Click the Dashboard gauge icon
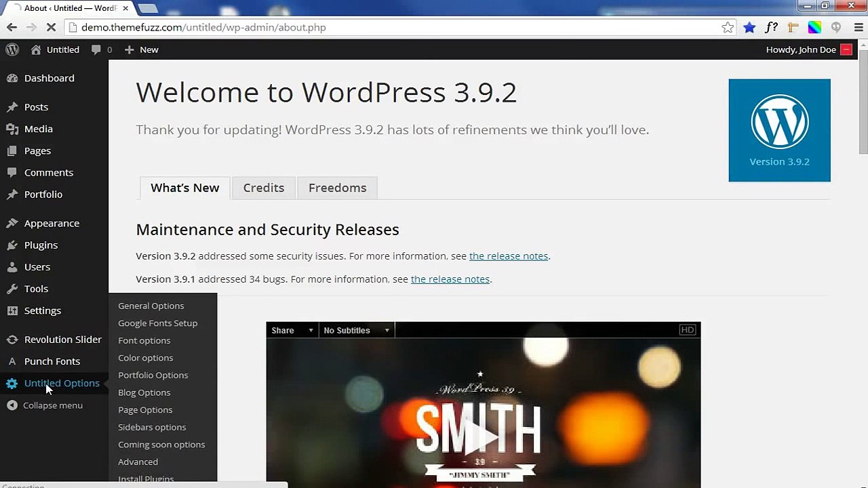This screenshot has height=488, width=868. tap(12, 78)
